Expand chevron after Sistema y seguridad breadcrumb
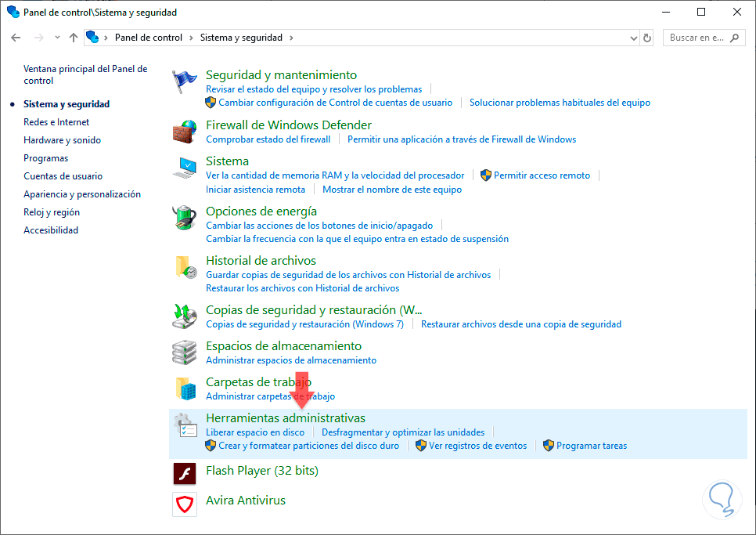Screen dimensions: 756x535 pyautogui.click(x=291, y=38)
